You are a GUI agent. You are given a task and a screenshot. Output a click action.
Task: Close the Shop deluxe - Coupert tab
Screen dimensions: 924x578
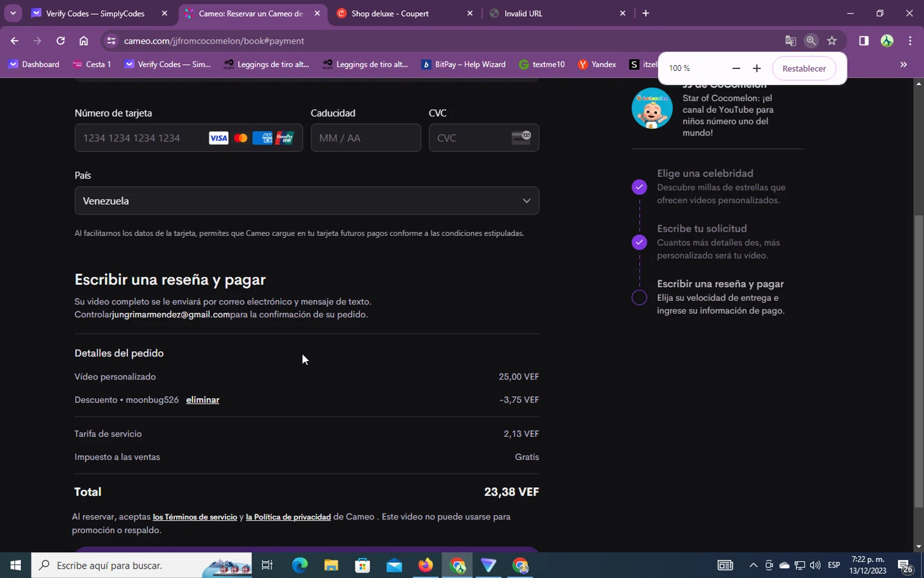[470, 13]
